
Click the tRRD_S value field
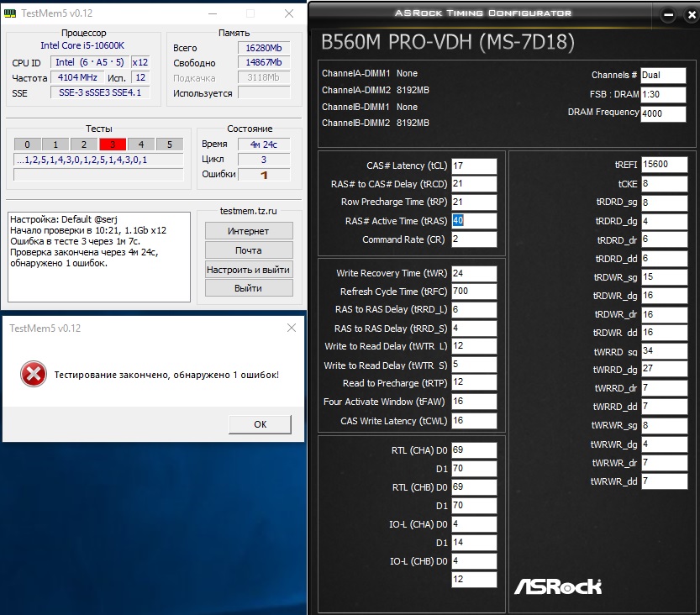click(474, 329)
